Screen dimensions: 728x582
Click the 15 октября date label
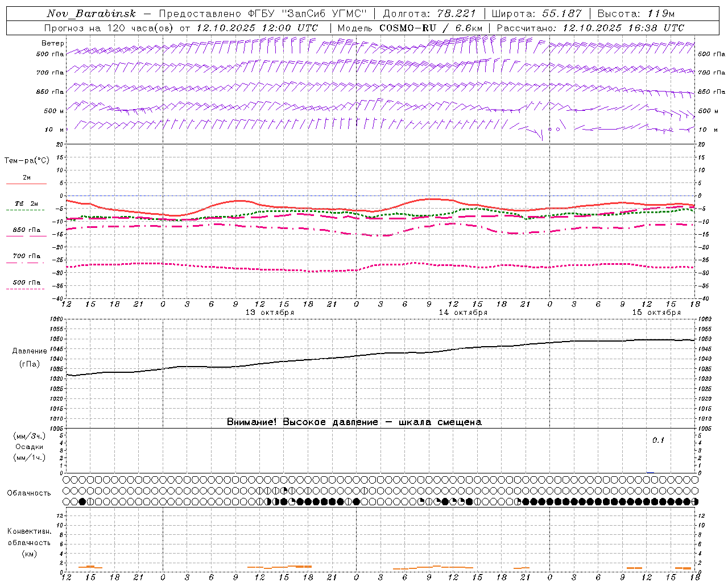point(656,313)
